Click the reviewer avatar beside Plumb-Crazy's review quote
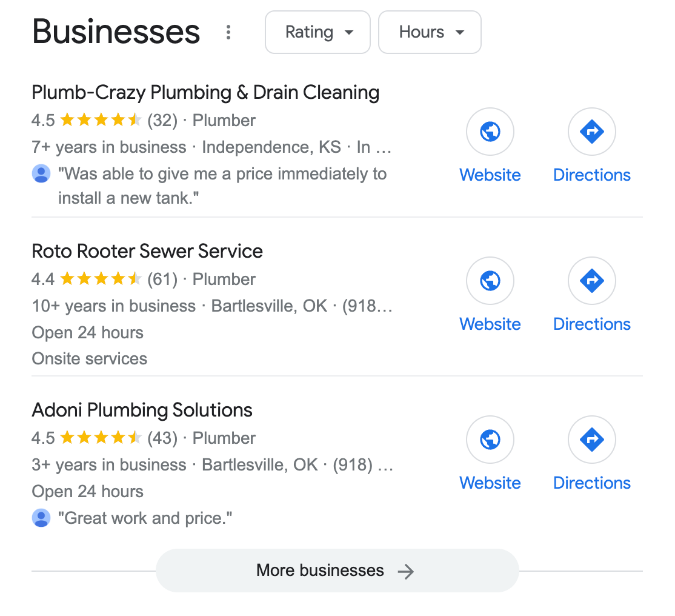This screenshot has width=675, height=616. 41,173
